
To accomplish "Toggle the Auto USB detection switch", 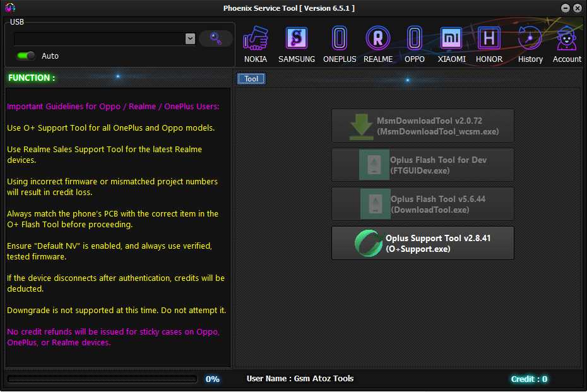I will point(25,56).
